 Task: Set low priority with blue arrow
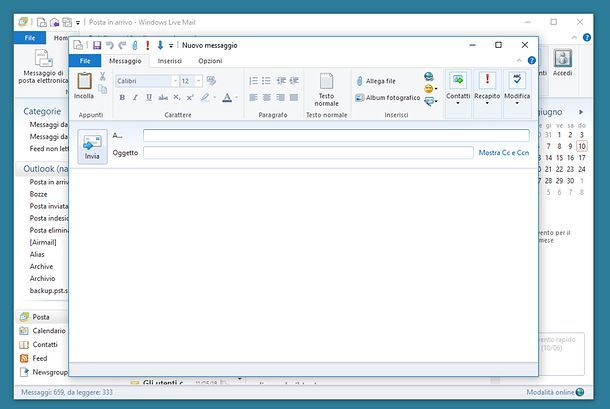point(160,45)
